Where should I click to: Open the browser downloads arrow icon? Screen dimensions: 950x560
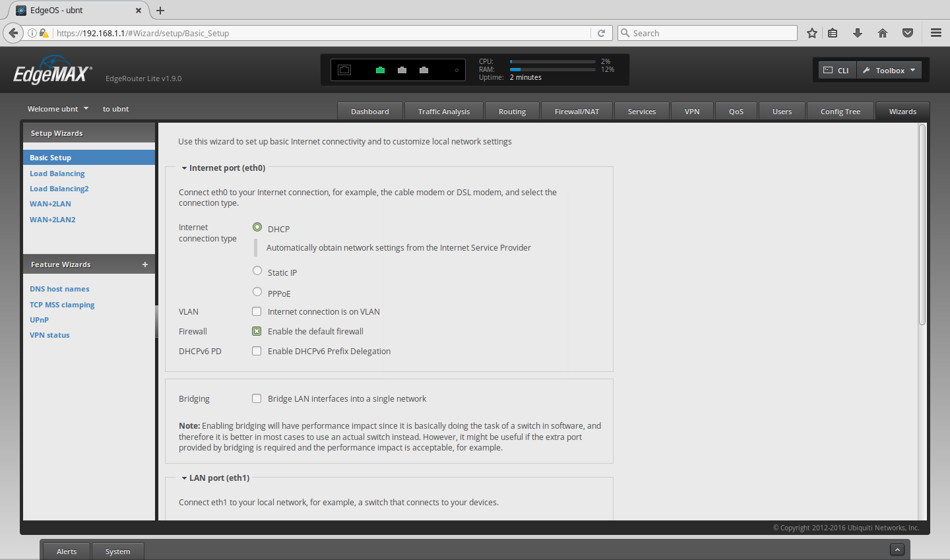(x=858, y=33)
